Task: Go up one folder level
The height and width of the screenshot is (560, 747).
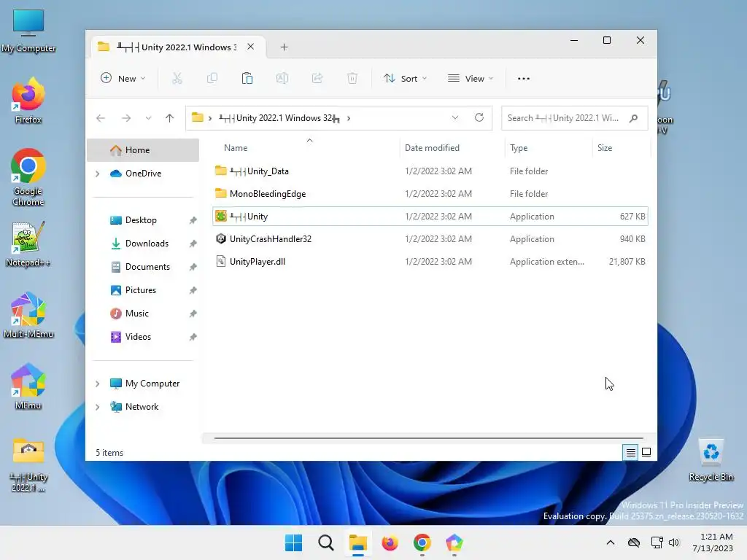Action: pos(169,118)
